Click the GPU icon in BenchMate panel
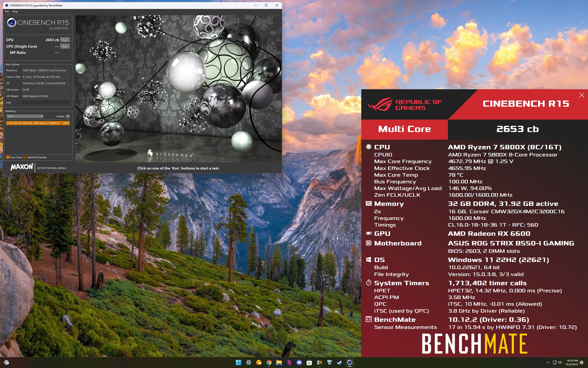The image size is (588, 368). 369,233
